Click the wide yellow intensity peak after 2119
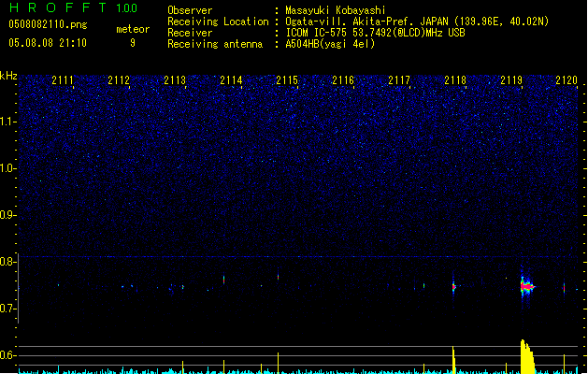 point(527,357)
